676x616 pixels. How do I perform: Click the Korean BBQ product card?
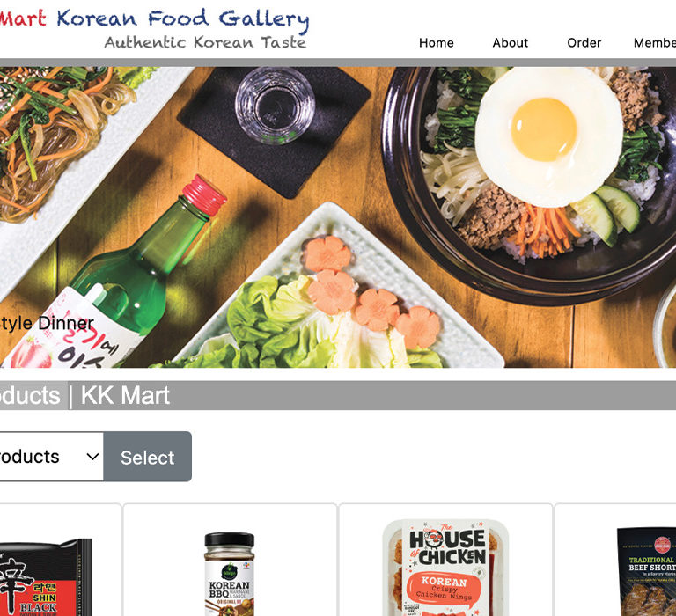[x=230, y=560]
